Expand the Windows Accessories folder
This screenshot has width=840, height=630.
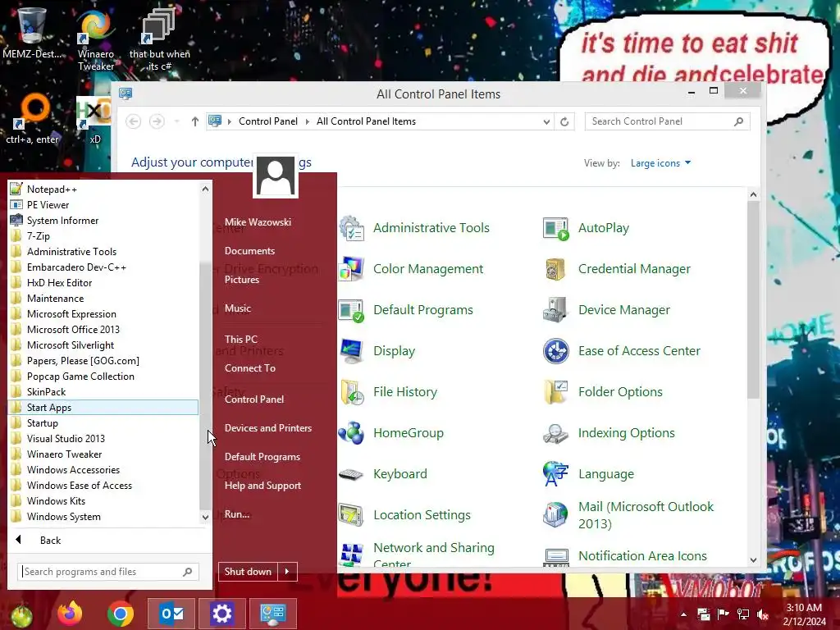pyautogui.click(x=103, y=470)
